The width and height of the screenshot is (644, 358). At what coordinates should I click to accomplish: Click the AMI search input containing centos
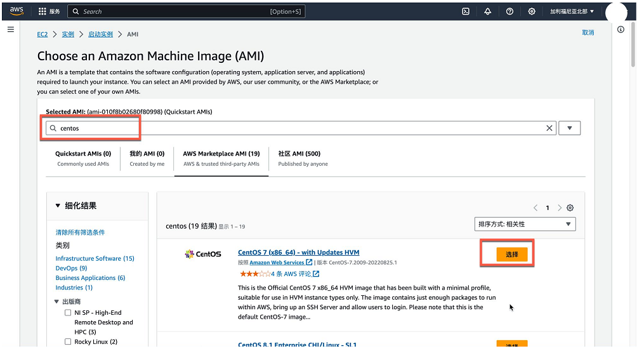tap(301, 128)
